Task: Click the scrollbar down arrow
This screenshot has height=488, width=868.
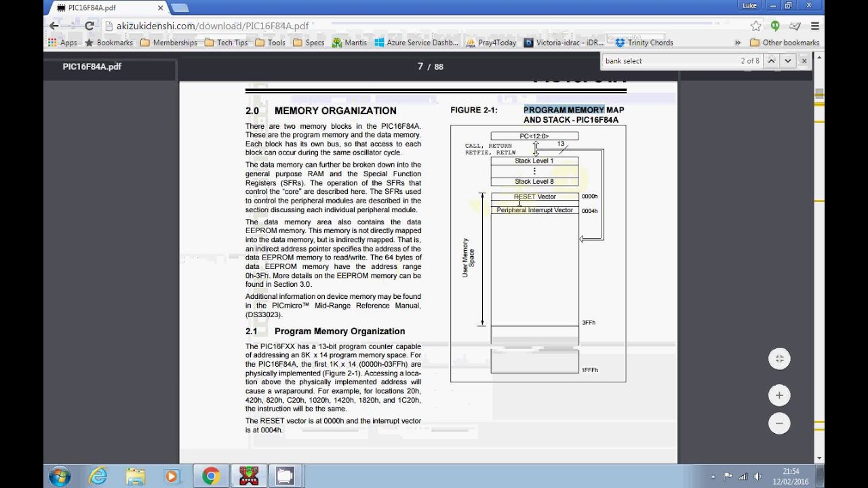Action: 819,459
